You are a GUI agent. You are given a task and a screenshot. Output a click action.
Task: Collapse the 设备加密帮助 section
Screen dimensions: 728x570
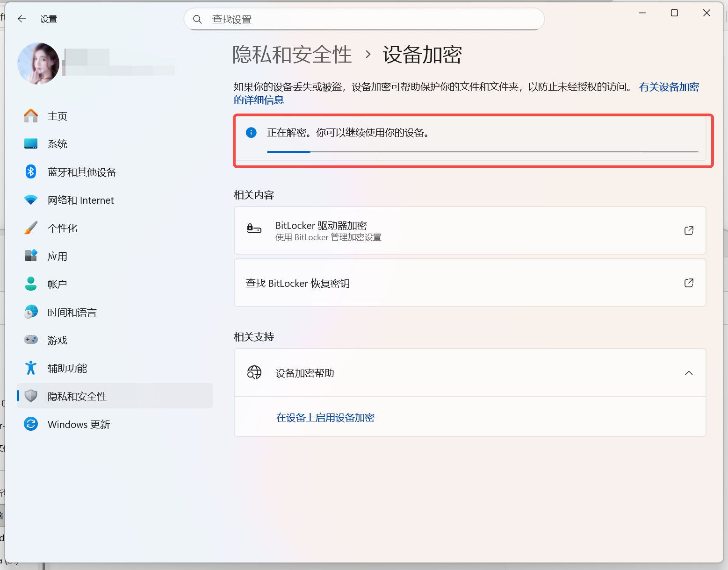689,373
